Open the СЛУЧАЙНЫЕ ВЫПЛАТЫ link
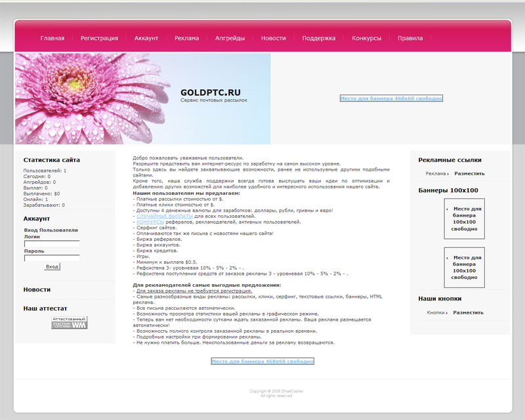 tap(165, 216)
